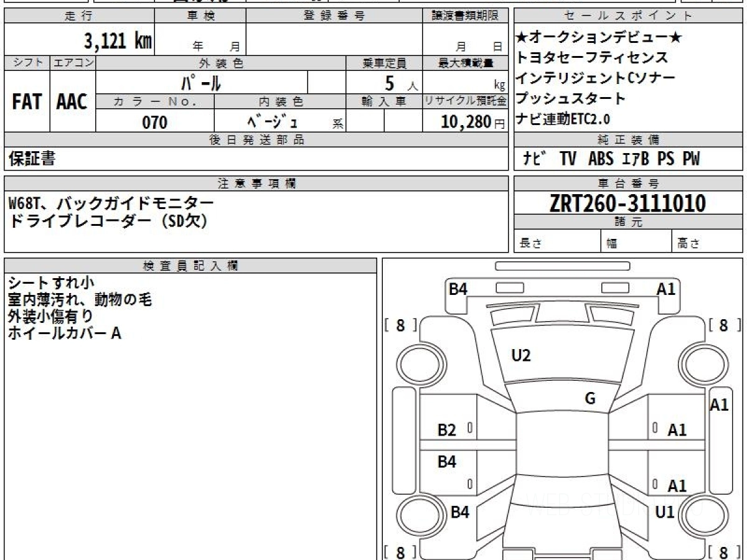Click the 諸元 header

pyautogui.click(x=628, y=222)
